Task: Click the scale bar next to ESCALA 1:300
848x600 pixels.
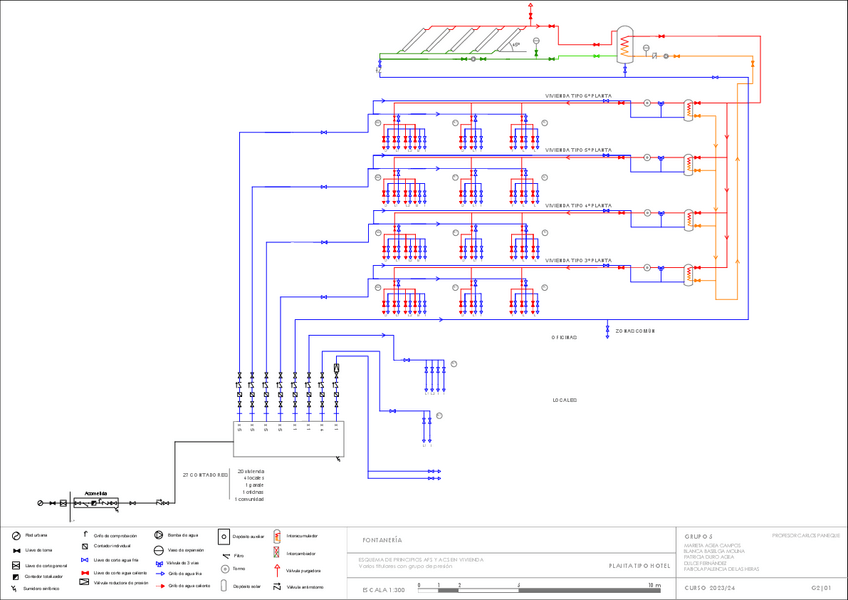Action: pos(540,590)
